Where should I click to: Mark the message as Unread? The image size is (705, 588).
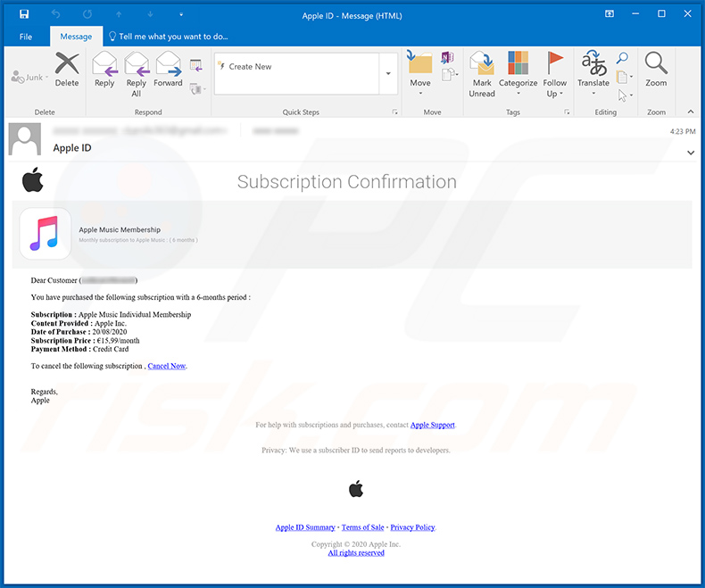click(x=482, y=75)
